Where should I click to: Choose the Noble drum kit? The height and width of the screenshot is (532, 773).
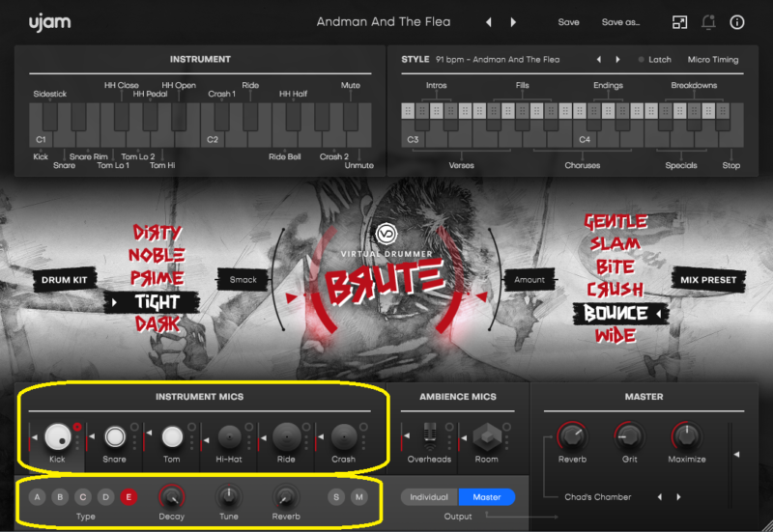(157, 255)
